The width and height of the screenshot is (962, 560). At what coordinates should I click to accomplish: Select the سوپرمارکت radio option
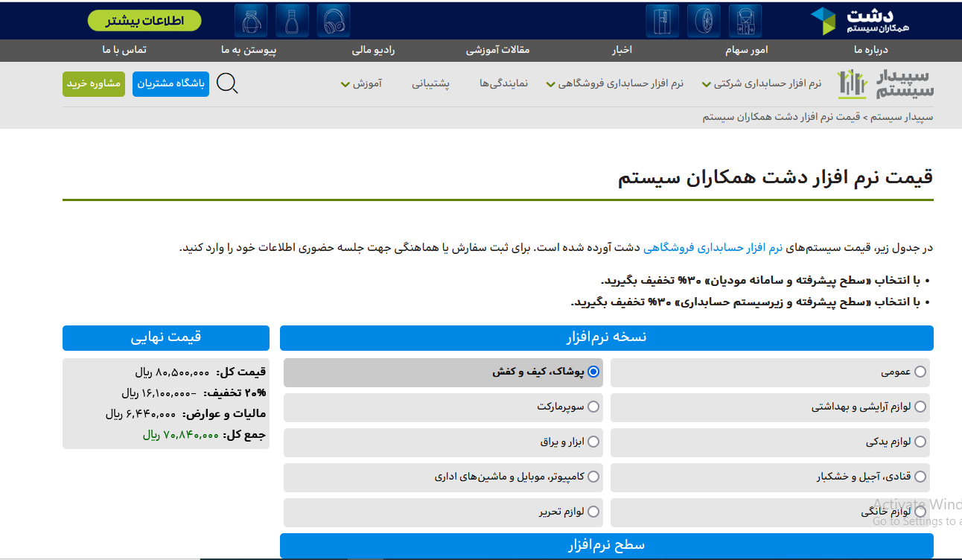tap(593, 407)
